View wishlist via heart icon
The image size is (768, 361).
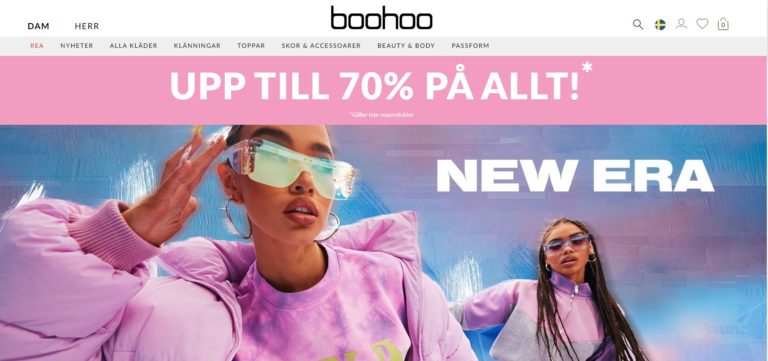702,24
